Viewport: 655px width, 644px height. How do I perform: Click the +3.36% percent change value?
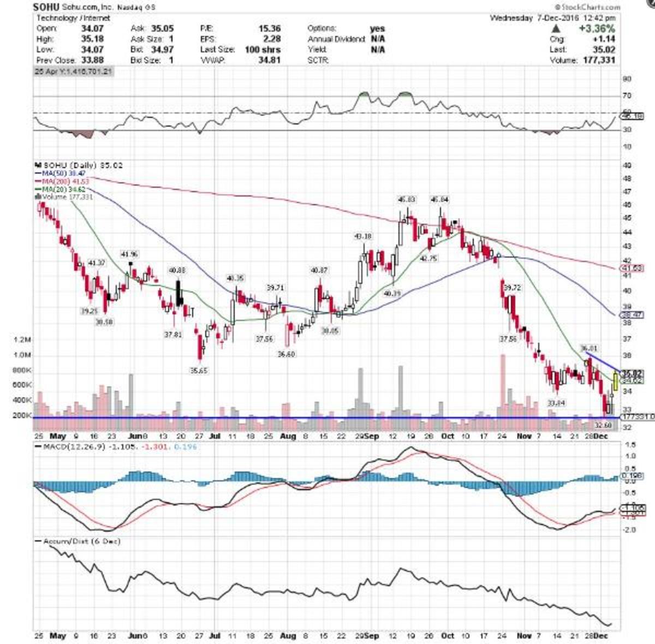click(x=597, y=28)
